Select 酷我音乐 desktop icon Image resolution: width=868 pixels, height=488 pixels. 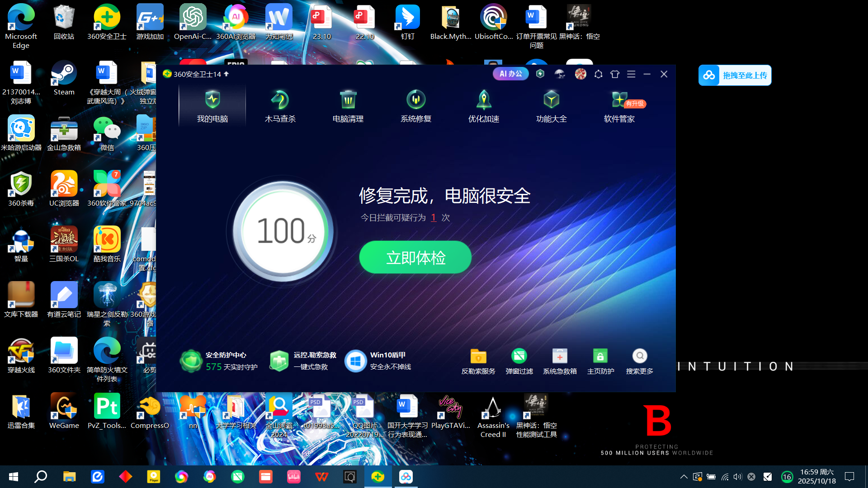[x=107, y=245]
